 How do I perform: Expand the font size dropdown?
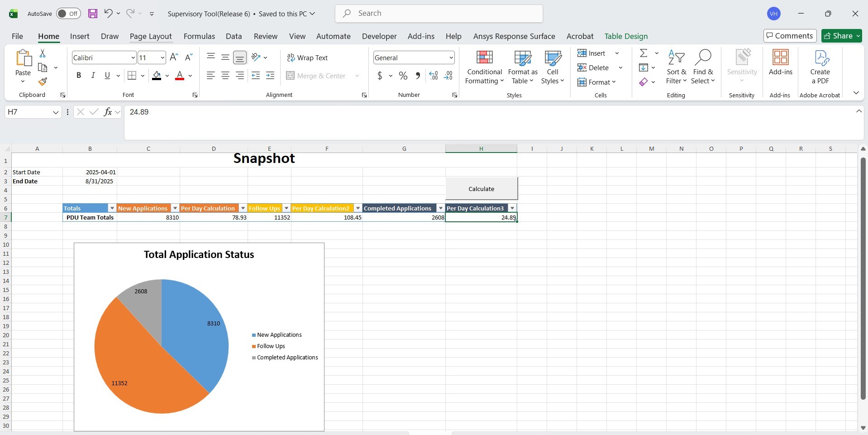(x=162, y=58)
